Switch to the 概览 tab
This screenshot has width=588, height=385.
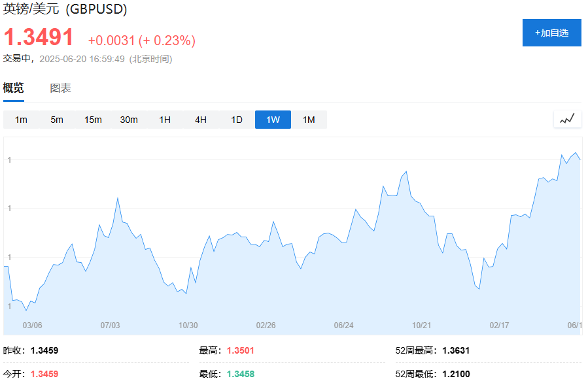pos(14,88)
